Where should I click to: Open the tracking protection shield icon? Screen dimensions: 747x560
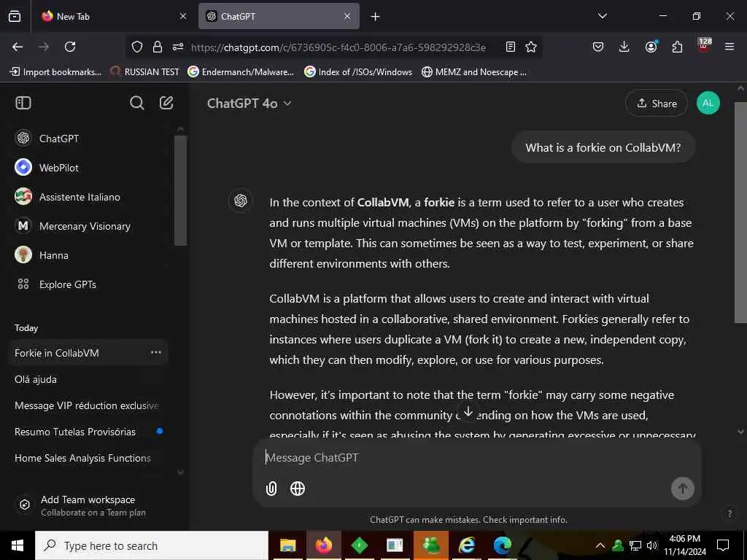137,47
